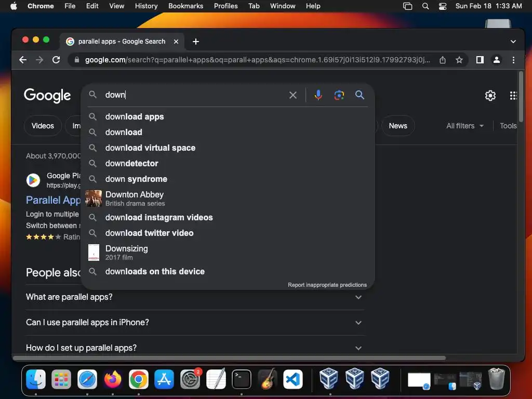
Task: Open Google Lens image search
Action: pos(339,95)
